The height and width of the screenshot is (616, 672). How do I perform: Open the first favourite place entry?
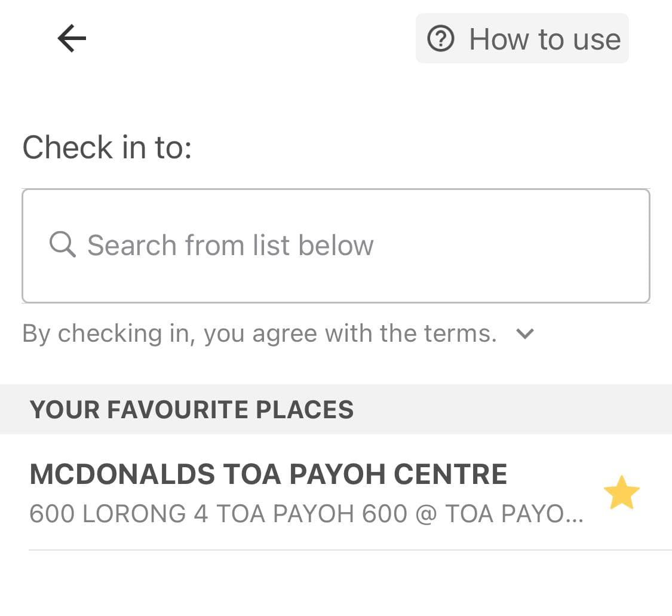coord(336,492)
